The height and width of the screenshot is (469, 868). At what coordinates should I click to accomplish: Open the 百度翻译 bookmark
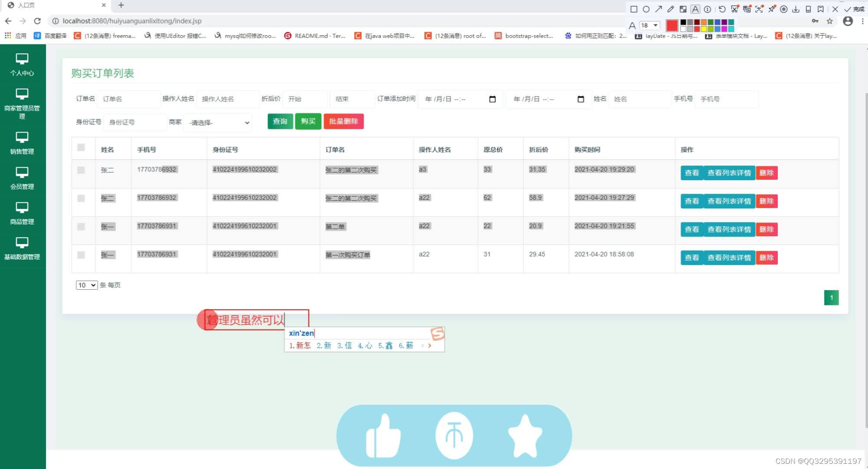tap(50, 36)
